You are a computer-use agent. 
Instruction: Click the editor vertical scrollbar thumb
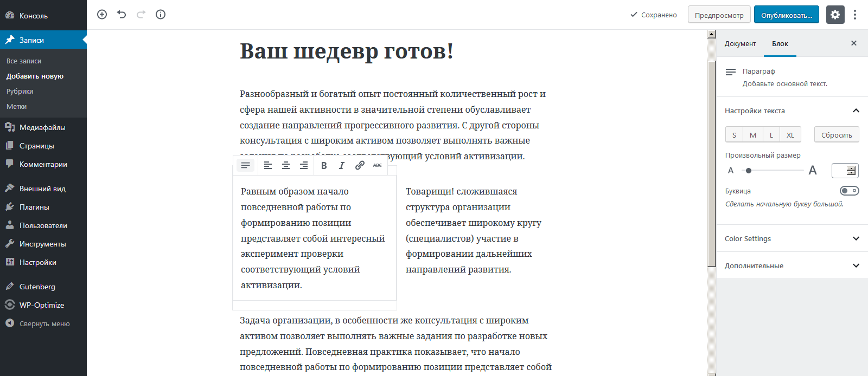coord(712,164)
